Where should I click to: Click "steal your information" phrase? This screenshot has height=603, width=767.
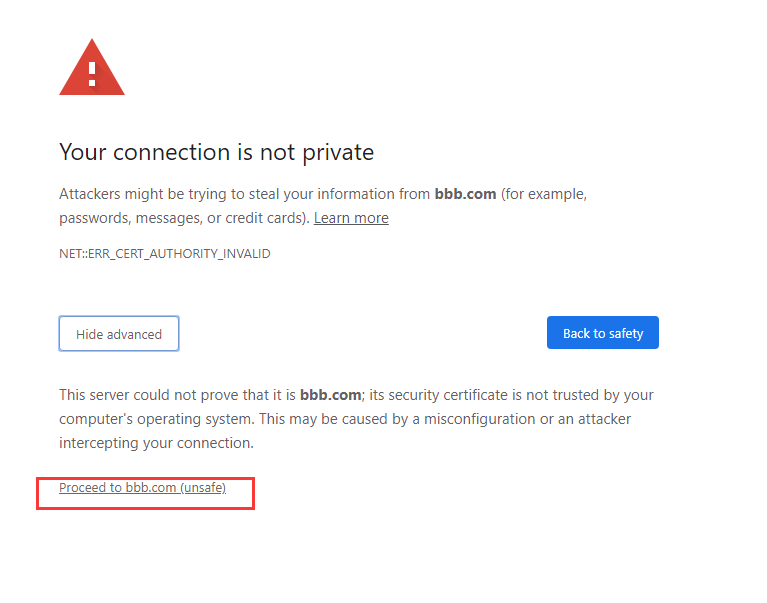point(313,194)
